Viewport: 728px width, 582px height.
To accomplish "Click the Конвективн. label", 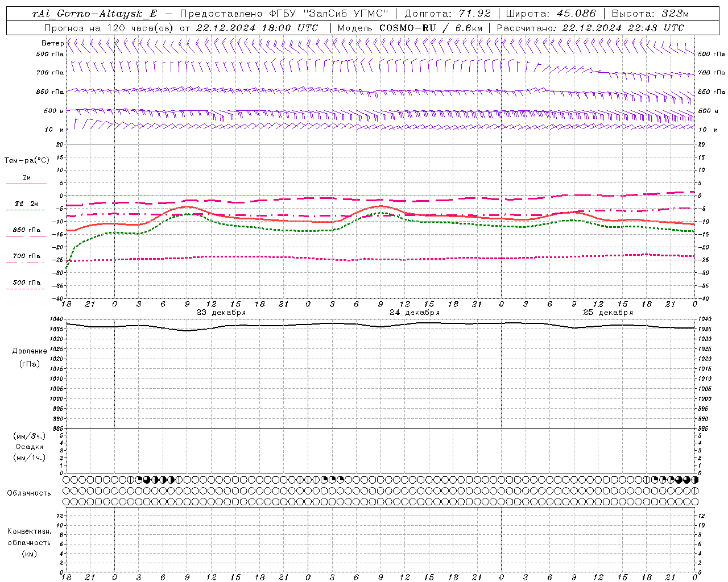I will tap(29, 532).
